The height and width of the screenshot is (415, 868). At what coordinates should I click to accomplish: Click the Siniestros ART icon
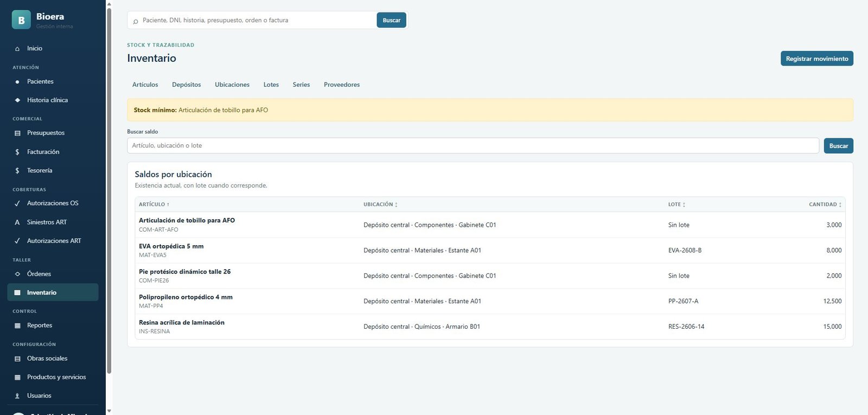17,222
